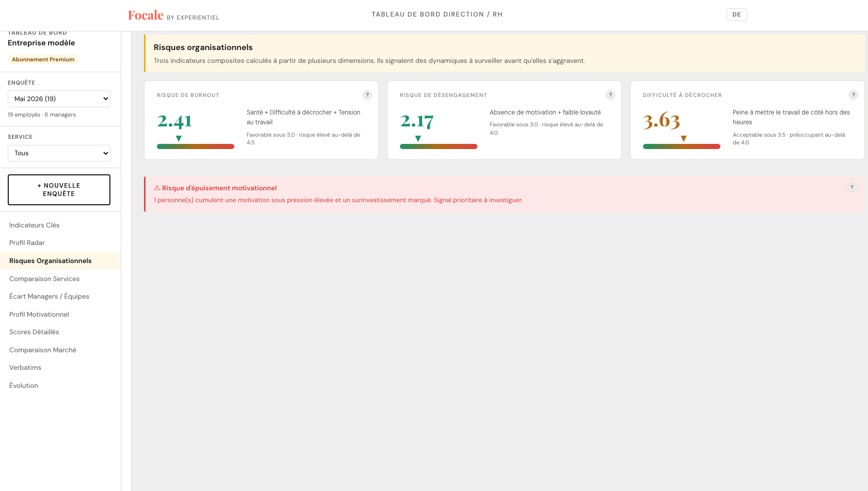This screenshot has width=868, height=491.
Task: Click the + Nouvelle Enquête button
Action: click(59, 190)
